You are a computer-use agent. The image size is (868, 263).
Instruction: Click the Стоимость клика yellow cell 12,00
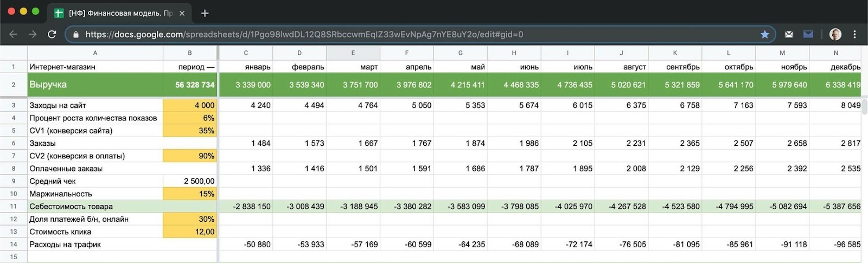pyautogui.click(x=190, y=232)
